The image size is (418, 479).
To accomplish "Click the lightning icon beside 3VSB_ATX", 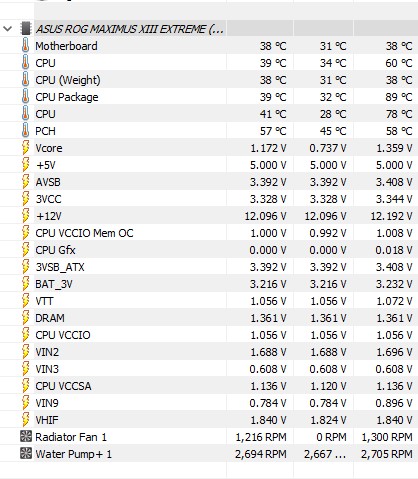I will tap(25, 267).
